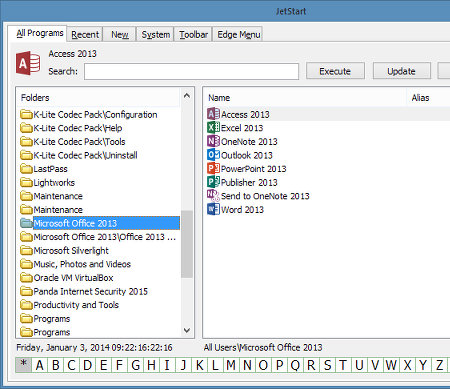The image size is (450, 389).
Task: Select the 'Word 2013' program name
Action: coord(242,210)
